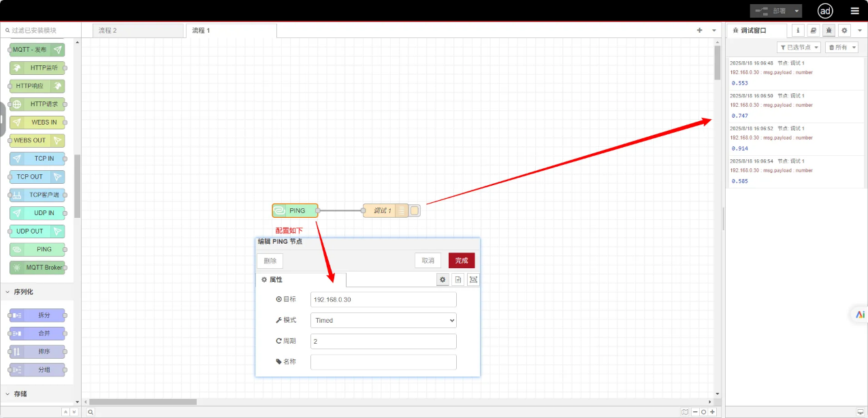The image size is (868, 418).
Task: Open the info sidebar tab icon
Action: pyautogui.click(x=798, y=31)
